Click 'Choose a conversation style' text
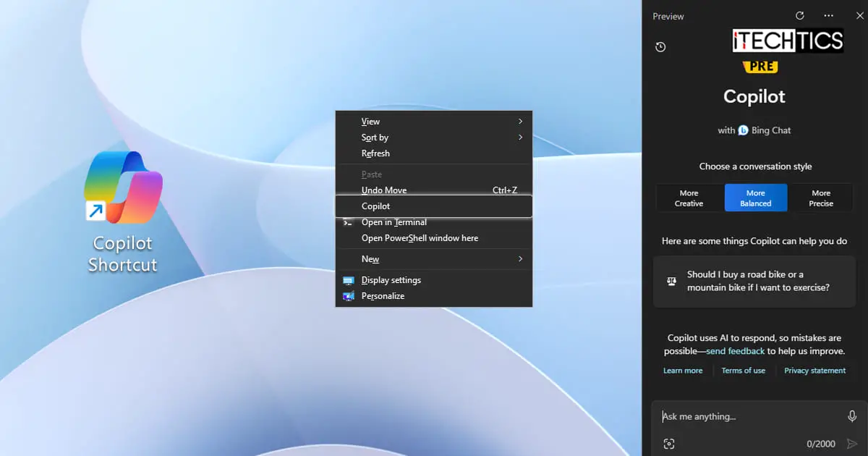Screen dimensions: 868x456 tap(755, 166)
